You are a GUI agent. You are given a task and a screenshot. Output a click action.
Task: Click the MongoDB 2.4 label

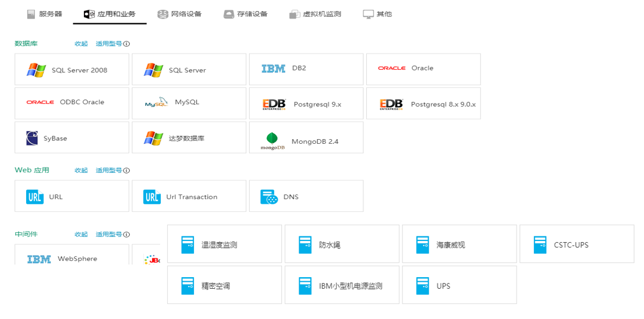pos(315,141)
